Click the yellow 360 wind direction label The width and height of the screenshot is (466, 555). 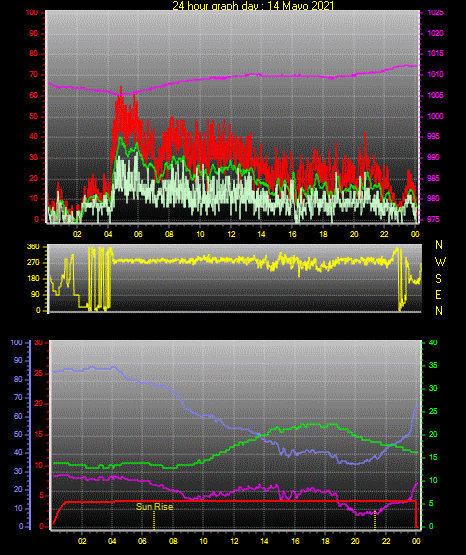click(33, 247)
